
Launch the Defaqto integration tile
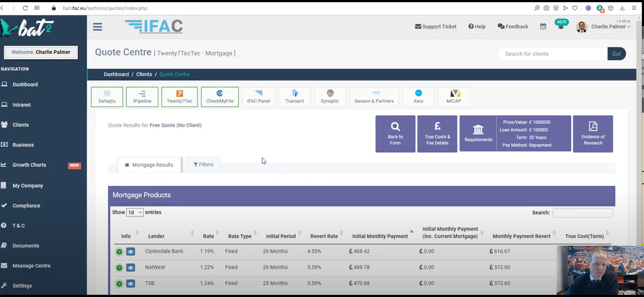[x=107, y=97]
